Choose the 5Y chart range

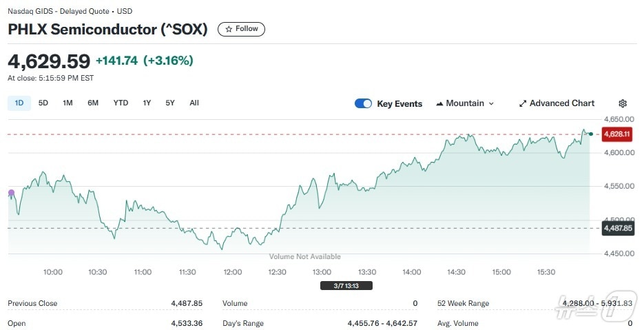click(170, 103)
